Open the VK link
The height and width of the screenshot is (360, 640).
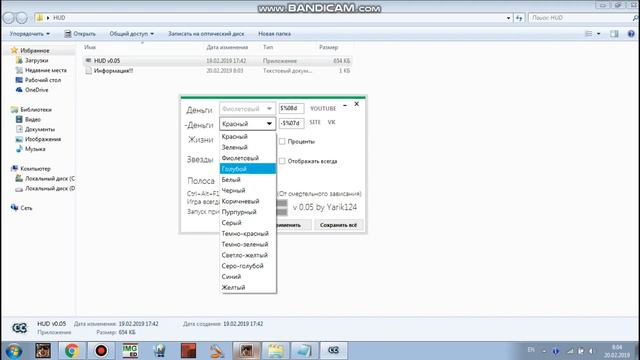click(x=331, y=122)
